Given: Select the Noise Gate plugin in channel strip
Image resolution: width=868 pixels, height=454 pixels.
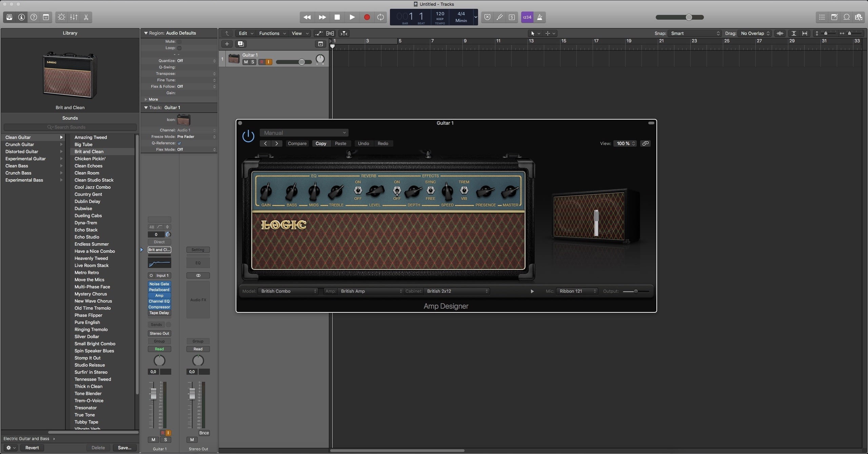Looking at the screenshot, I should pos(158,284).
